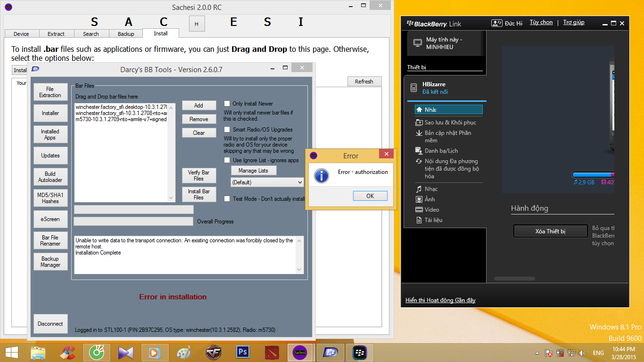The width and height of the screenshot is (644, 362).
Task: Enable Test Mode checkbox
Action: click(227, 199)
